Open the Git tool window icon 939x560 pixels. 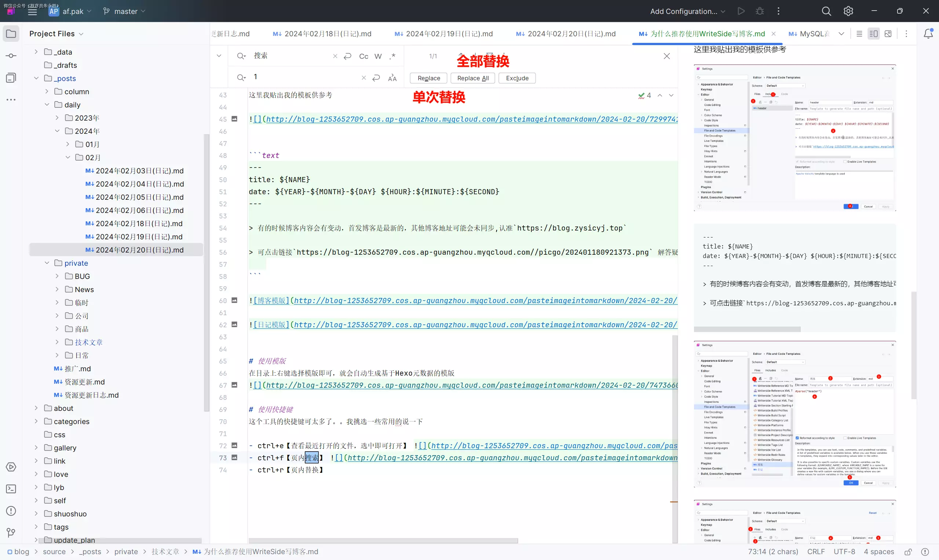point(11,533)
